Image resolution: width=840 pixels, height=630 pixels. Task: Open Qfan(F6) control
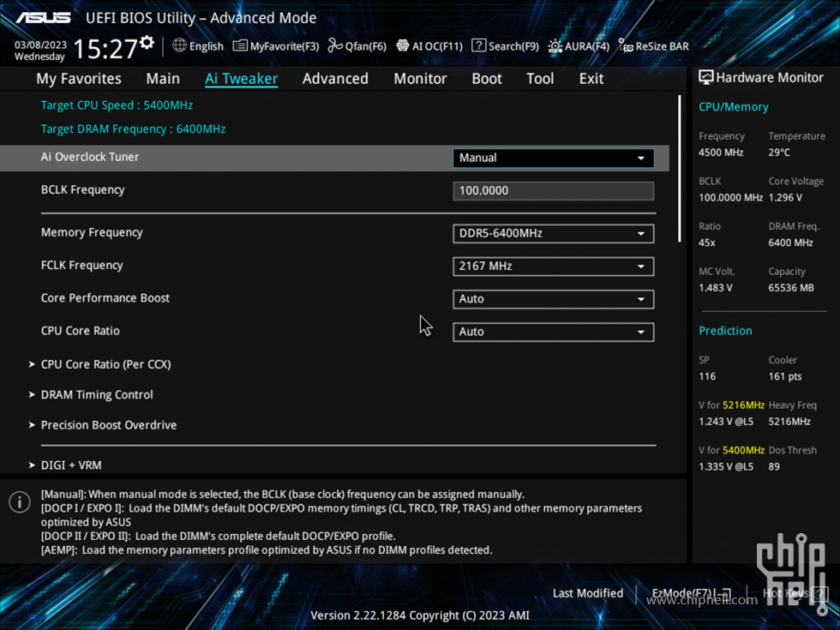coord(357,46)
